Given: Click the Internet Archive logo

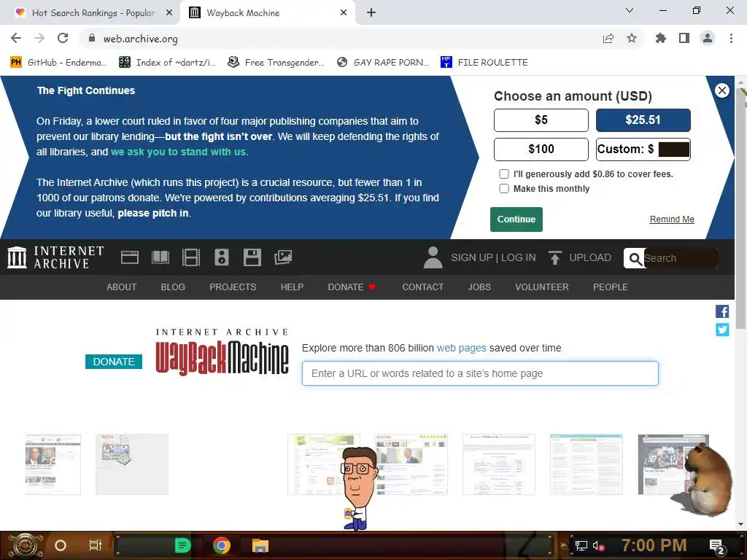Looking at the screenshot, I should pyautogui.click(x=55, y=257).
